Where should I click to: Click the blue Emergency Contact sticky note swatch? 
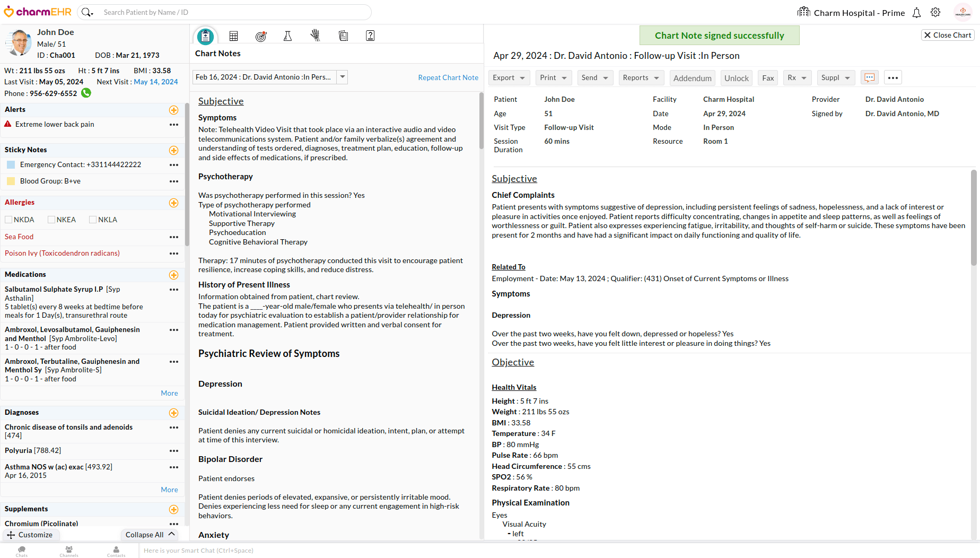pos(11,165)
